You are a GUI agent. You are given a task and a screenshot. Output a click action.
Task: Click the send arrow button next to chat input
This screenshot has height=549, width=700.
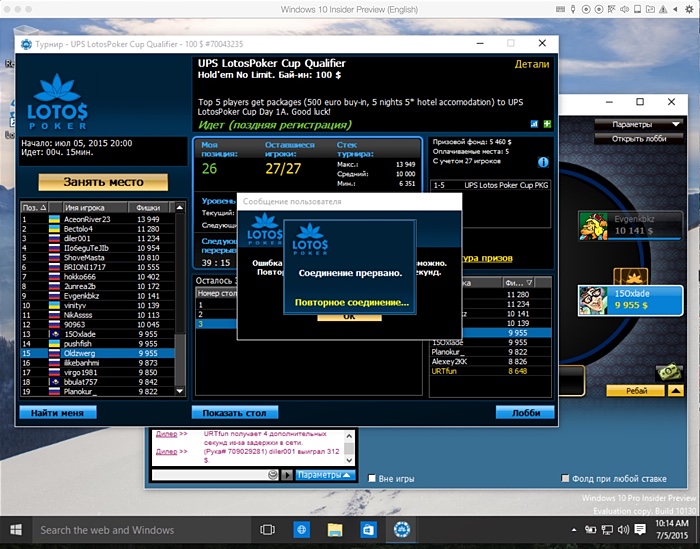(287, 475)
